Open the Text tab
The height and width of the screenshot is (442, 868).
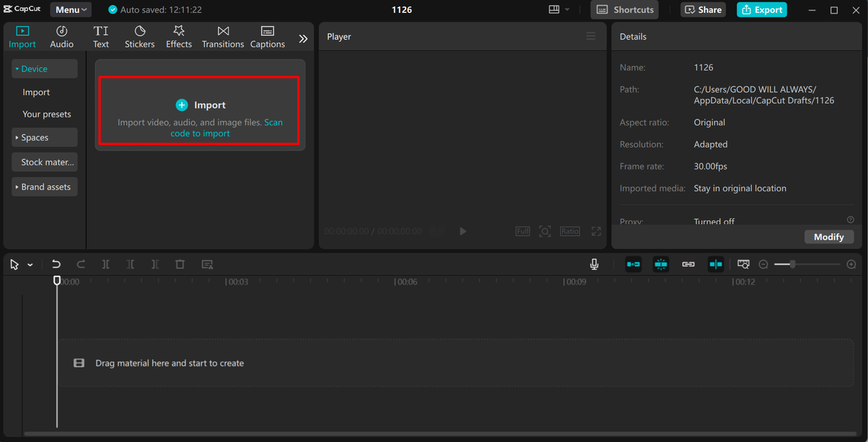click(101, 37)
